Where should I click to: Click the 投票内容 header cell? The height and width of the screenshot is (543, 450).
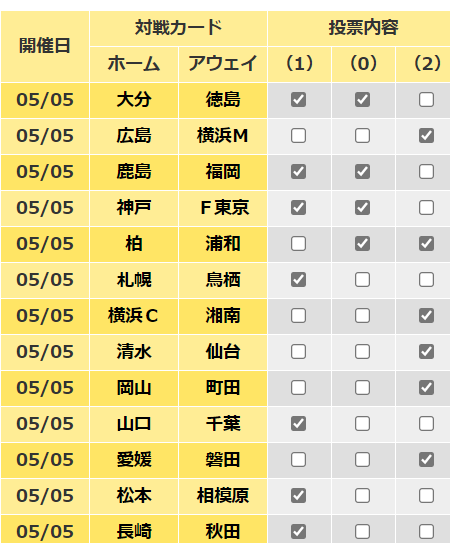(x=359, y=28)
